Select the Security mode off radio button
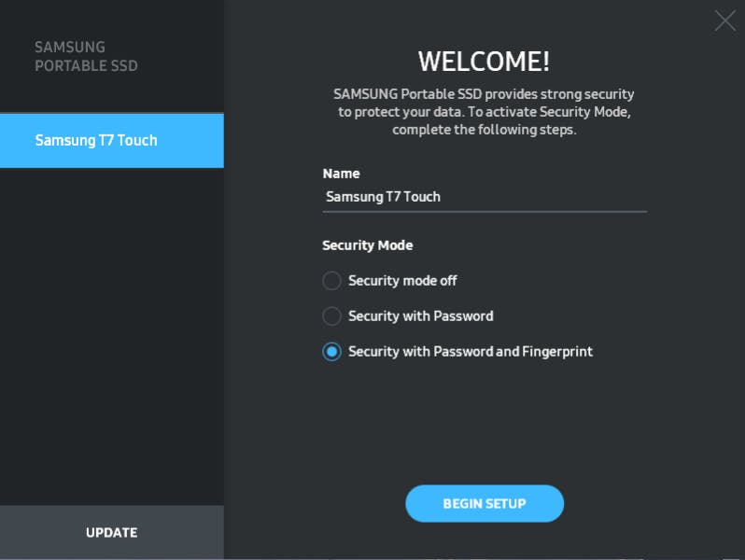 [331, 281]
